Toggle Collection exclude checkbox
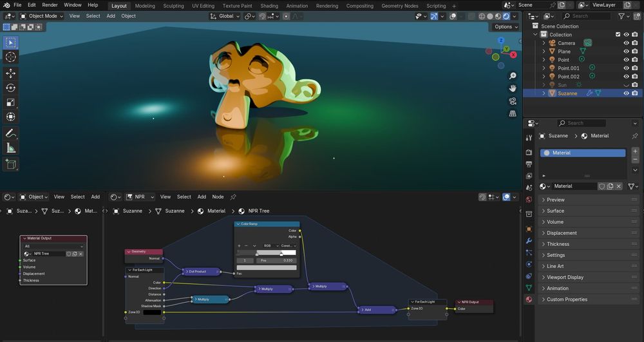Viewport: 644px width, 342px height. point(618,35)
